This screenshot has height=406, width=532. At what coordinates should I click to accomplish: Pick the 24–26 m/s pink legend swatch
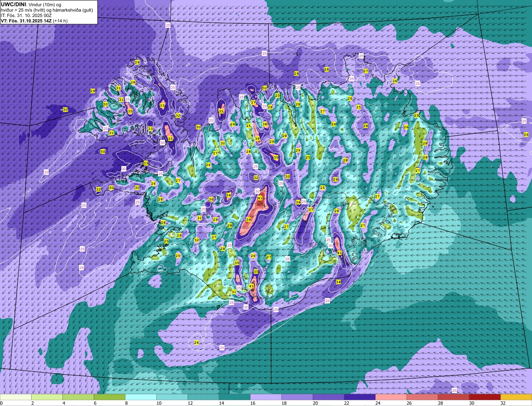point(391,397)
